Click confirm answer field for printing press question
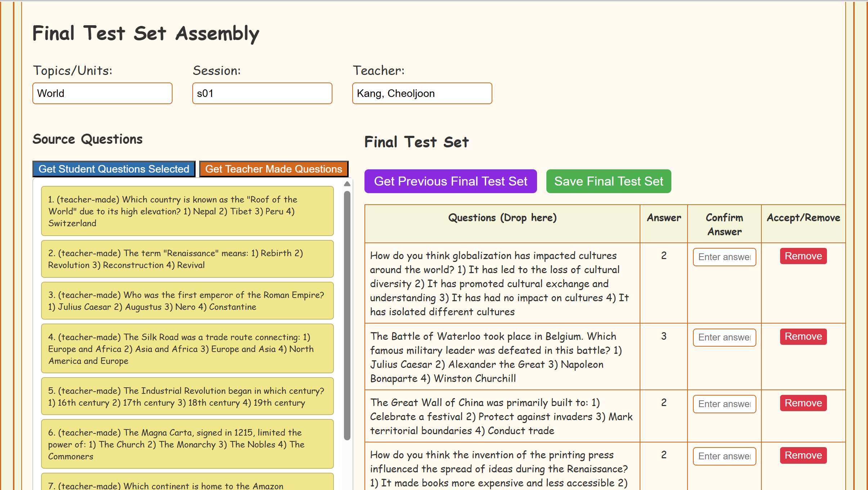 coord(724,456)
